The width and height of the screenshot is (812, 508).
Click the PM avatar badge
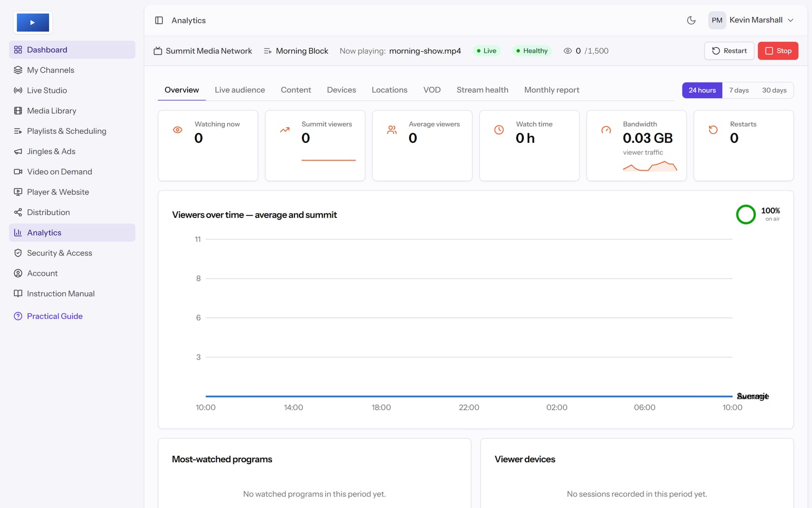pyautogui.click(x=717, y=20)
